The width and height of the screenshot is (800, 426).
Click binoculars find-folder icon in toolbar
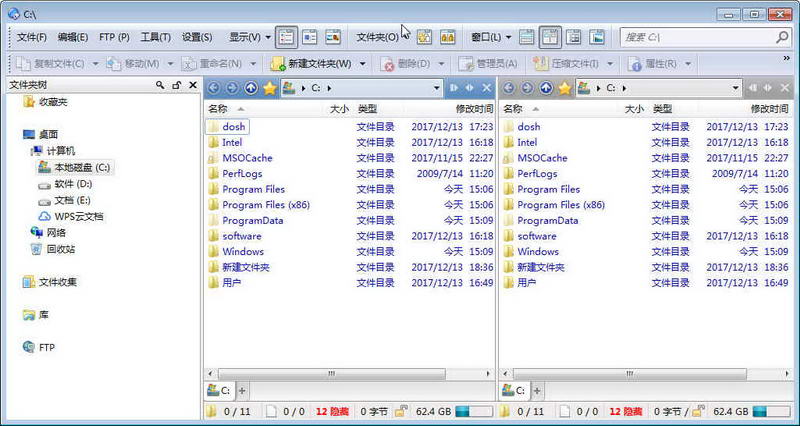click(448, 37)
